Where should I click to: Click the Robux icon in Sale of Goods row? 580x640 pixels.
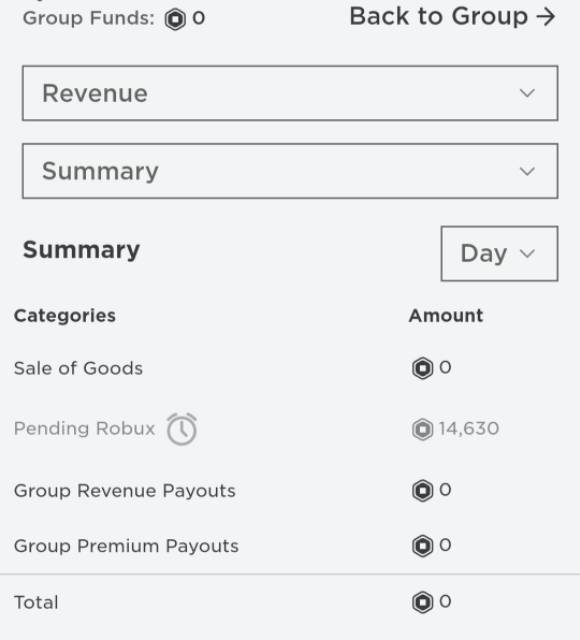click(x=422, y=368)
